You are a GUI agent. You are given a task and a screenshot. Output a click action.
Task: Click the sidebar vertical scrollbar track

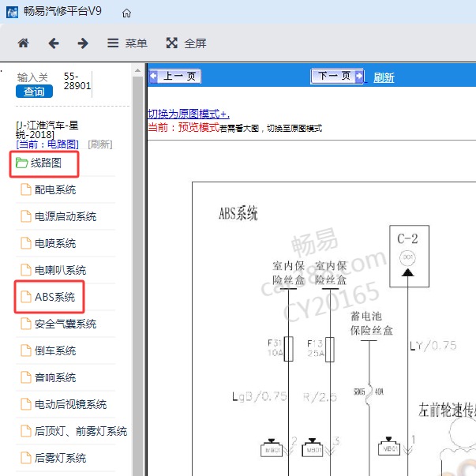(x=137, y=275)
